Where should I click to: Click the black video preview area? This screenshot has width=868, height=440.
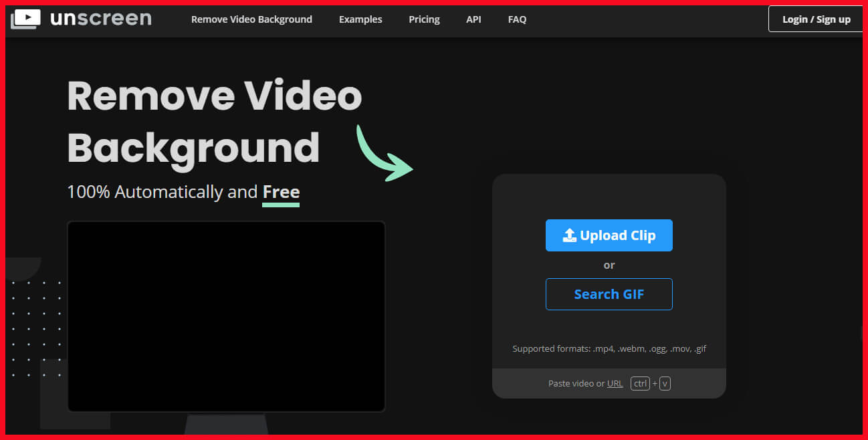pos(226,316)
